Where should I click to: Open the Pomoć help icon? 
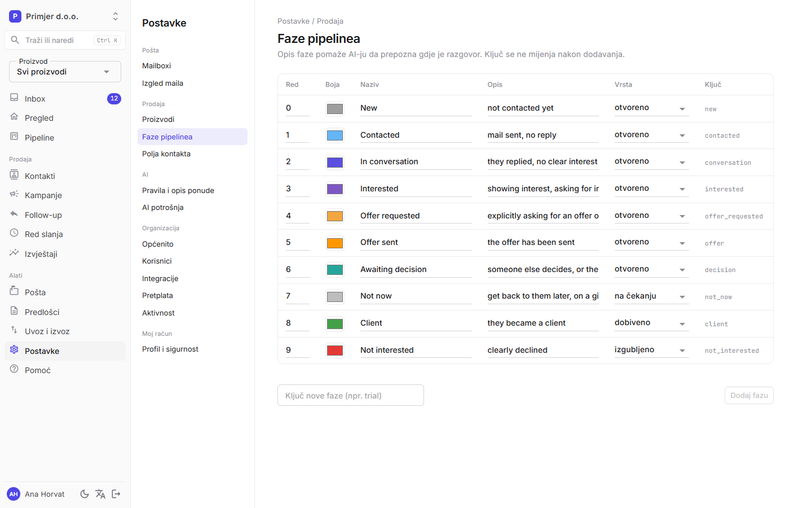14,369
